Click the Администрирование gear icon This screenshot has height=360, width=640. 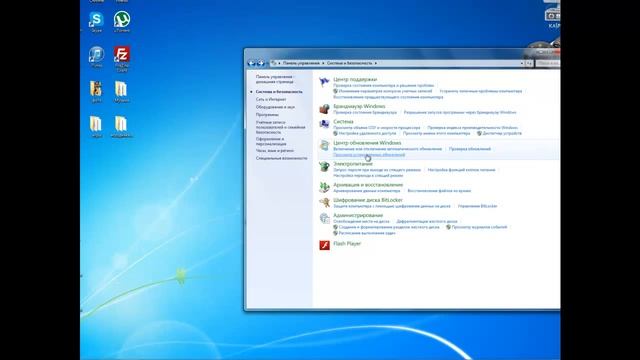pos(324,218)
